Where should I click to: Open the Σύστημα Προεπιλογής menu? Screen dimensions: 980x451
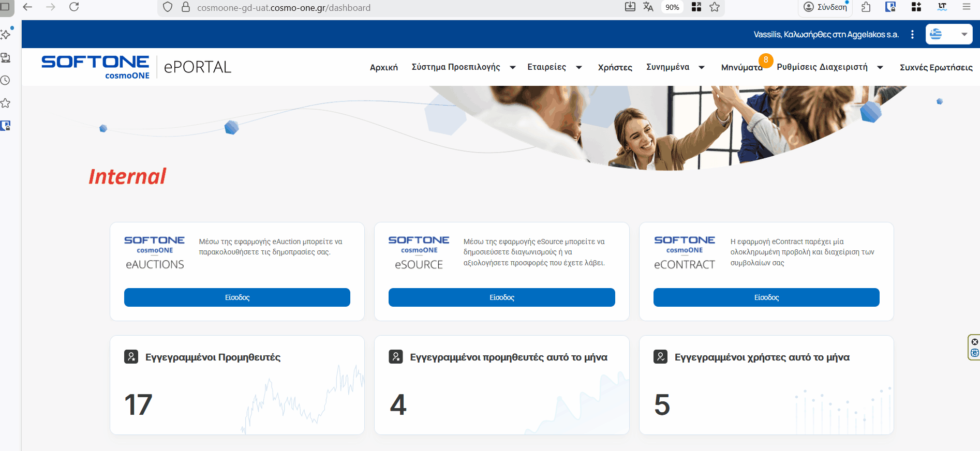(x=456, y=67)
